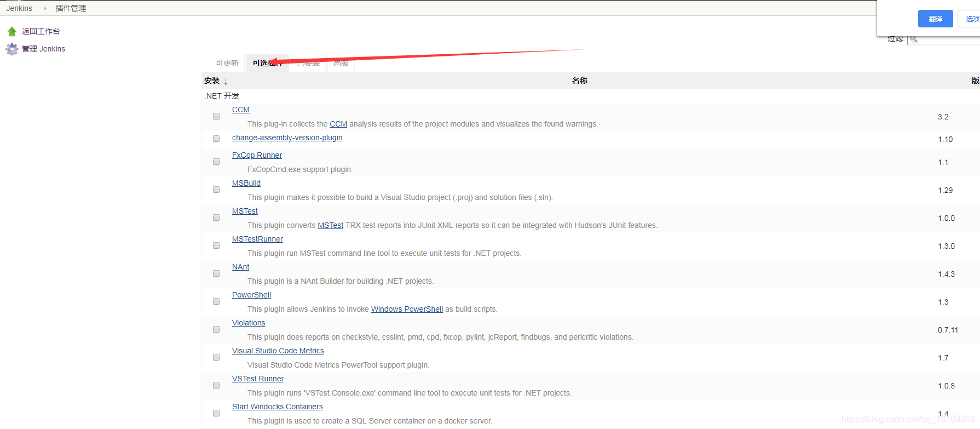The image size is (980, 429).
Task: Select the Start Windocks Containers checkbox
Action: 216,413
